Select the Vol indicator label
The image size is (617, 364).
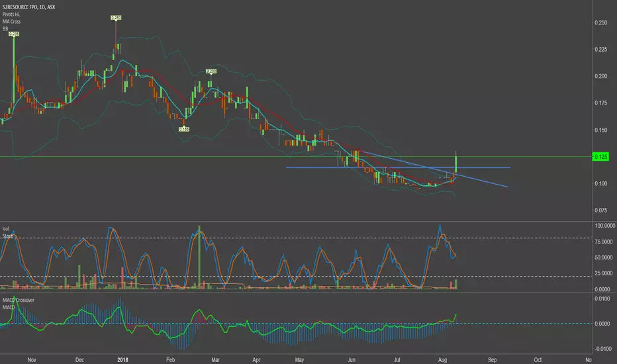tap(6, 228)
